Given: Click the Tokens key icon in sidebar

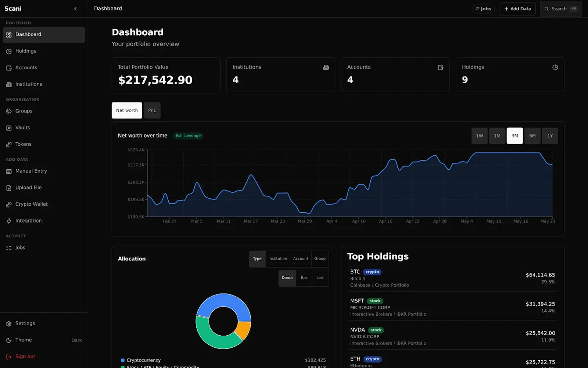Looking at the screenshot, I should [9, 144].
